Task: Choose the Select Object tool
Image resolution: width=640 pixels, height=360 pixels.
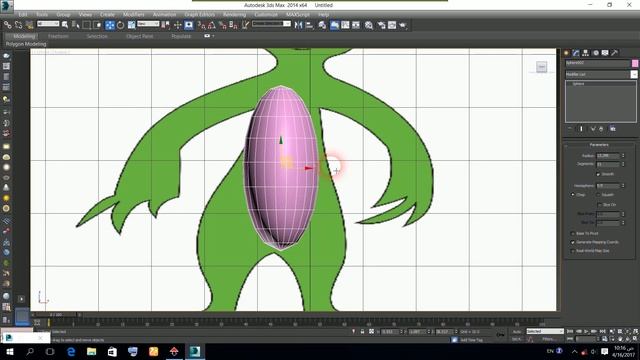Action: click(x=65, y=25)
